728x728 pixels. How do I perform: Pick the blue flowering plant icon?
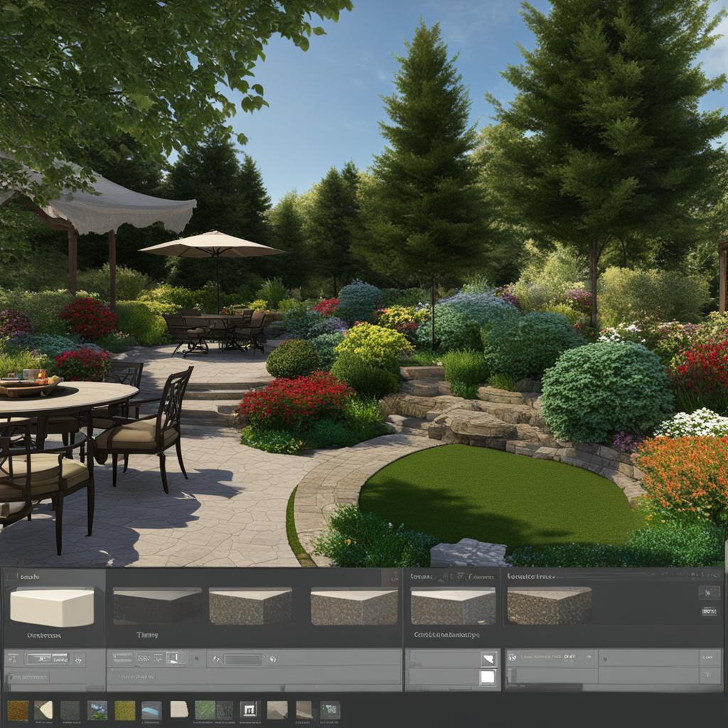tap(97, 710)
